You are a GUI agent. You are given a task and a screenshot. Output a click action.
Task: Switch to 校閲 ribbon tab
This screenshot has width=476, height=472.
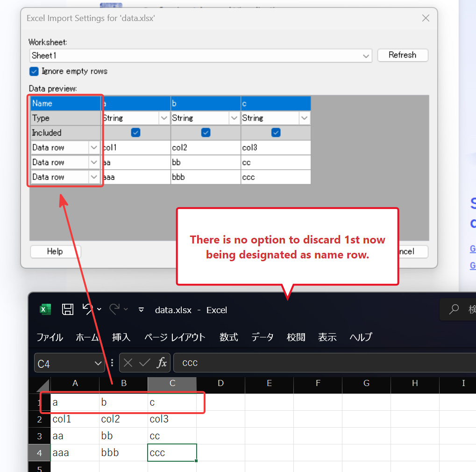point(296,337)
